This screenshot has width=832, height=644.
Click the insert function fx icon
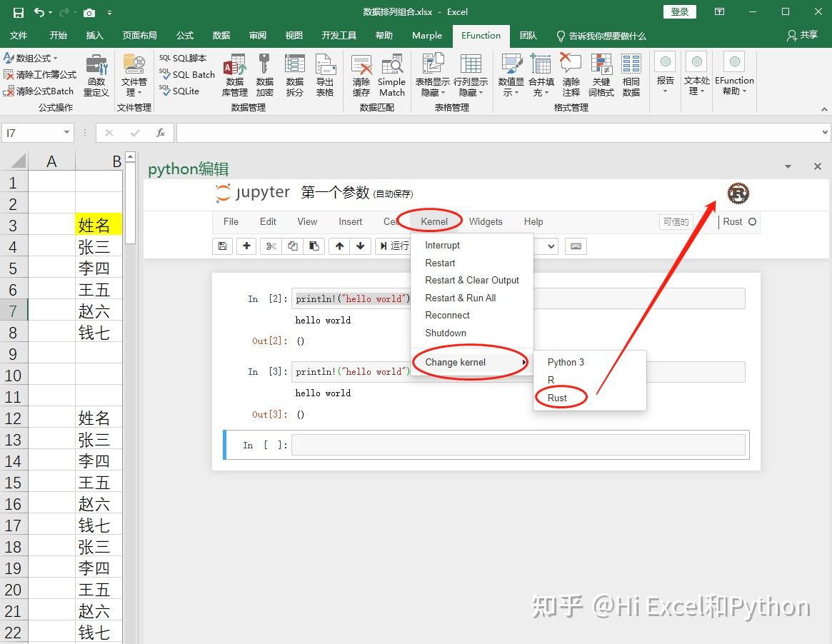point(160,133)
